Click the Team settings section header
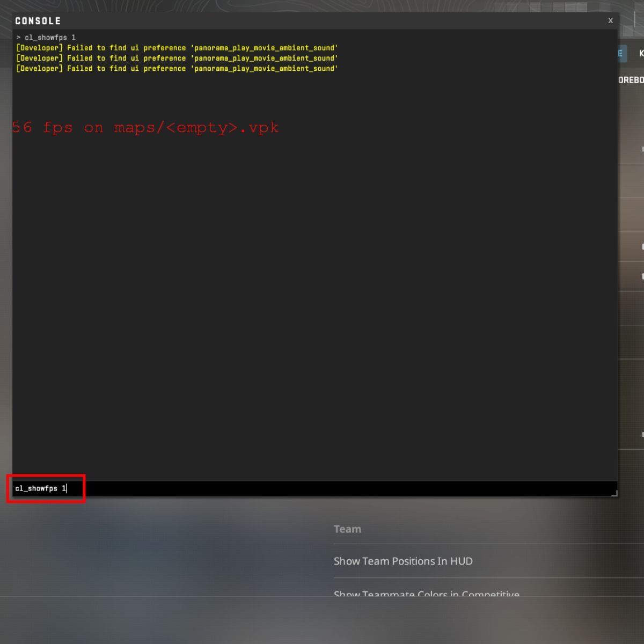Image resolution: width=644 pixels, height=644 pixels. pos(347,529)
